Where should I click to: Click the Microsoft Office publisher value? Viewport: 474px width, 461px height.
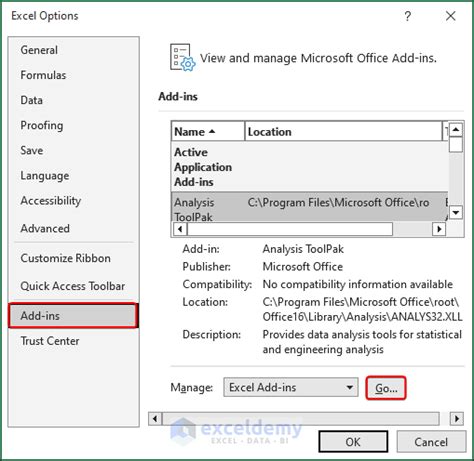[303, 267]
